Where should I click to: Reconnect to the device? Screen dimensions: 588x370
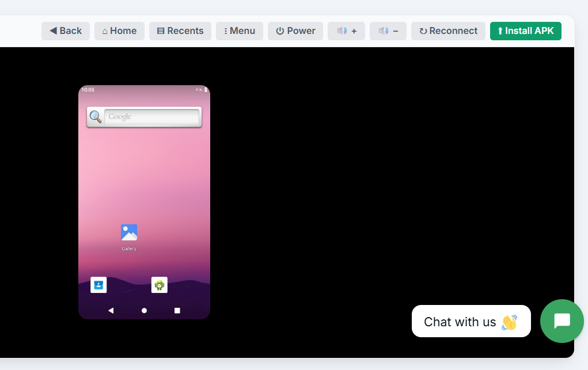tap(448, 30)
